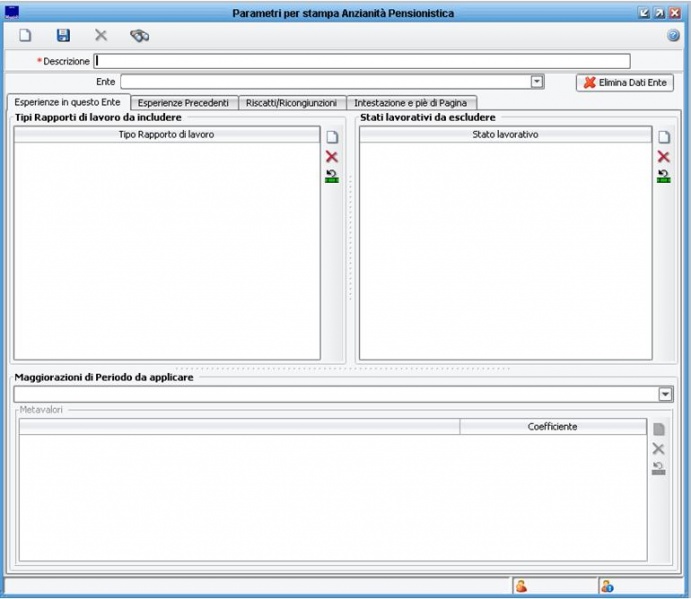Screen dimensions: 691x599
Task: Delete row from Tipo Rapporto di lavoro list
Action: pyautogui.click(x=332, y=157)
